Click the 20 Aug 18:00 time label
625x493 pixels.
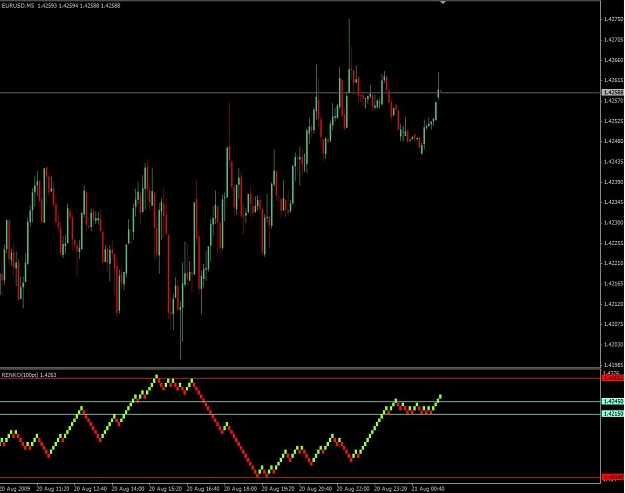pos(240,489)
